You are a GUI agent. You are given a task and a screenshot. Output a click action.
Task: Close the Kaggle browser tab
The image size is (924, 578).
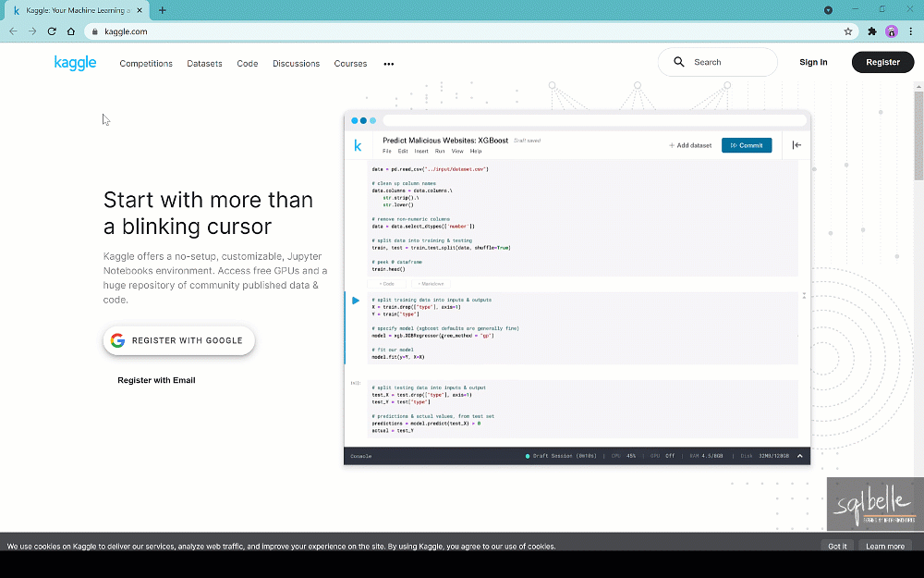140,10
